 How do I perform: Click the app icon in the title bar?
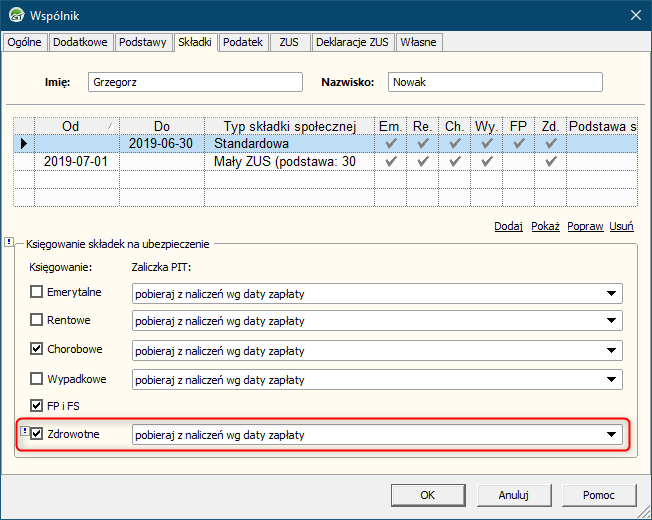tap(15, 15)
